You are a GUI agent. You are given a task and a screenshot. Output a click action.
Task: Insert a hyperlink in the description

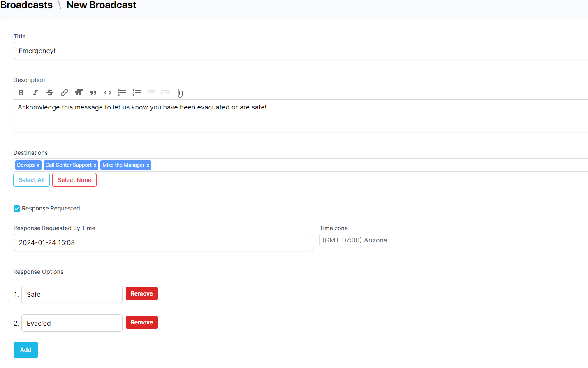coord(64,92)
